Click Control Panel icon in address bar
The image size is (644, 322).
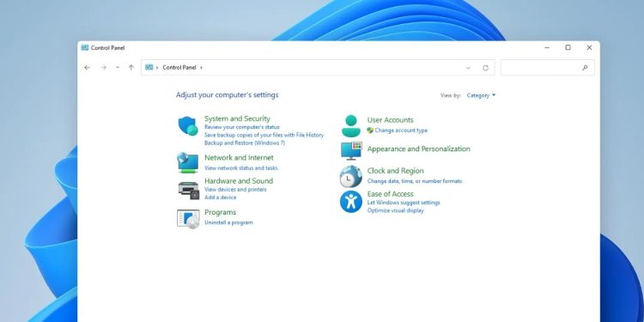149,67
